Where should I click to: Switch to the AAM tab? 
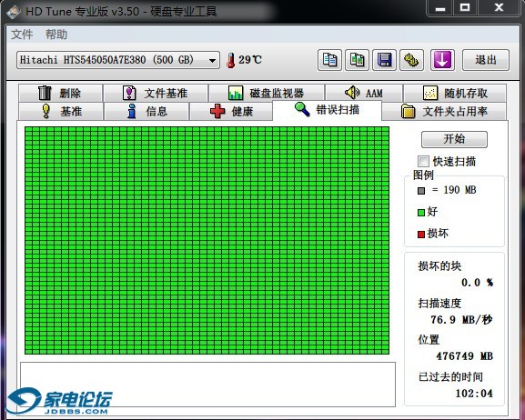point(364,93)
